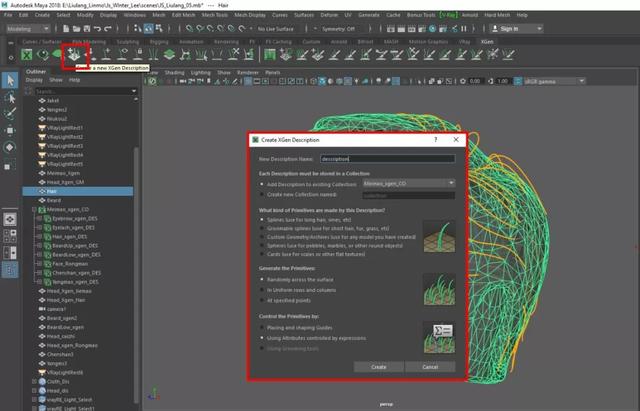
Task: Click the single-pane layout icon
Action: click(10, 219)
